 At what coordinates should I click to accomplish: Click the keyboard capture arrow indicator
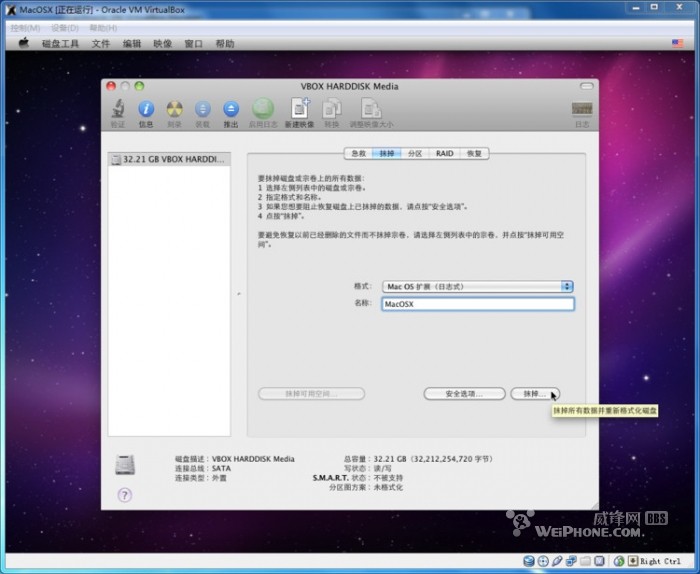[x=633, y=561]
